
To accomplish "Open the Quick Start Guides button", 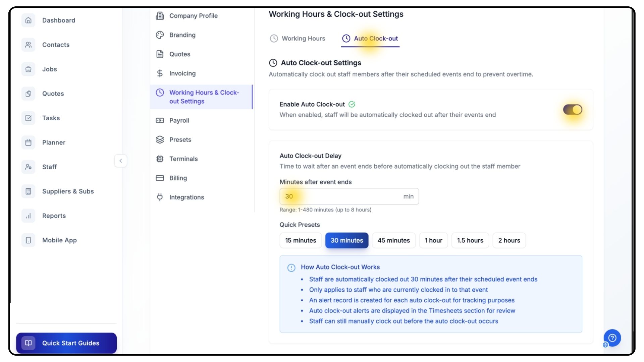I will point(66,343).
